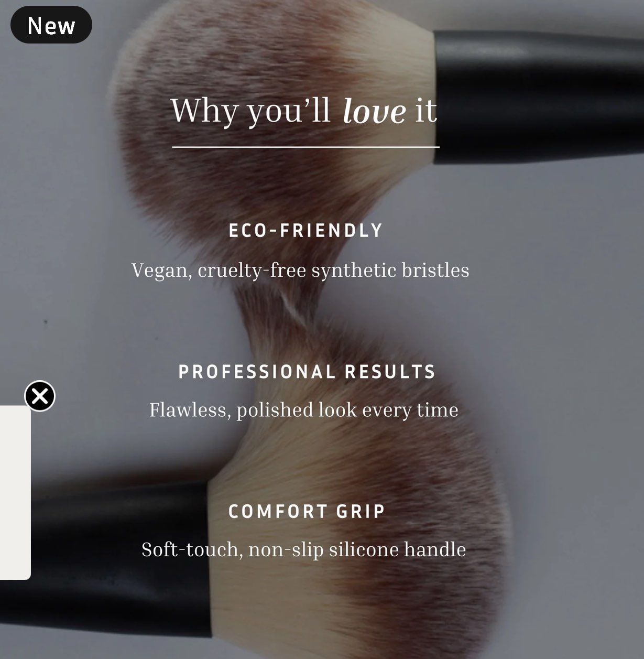Click "Flawless, polished look every time" text
Viewport: 644px width, 659px height.
304,410
